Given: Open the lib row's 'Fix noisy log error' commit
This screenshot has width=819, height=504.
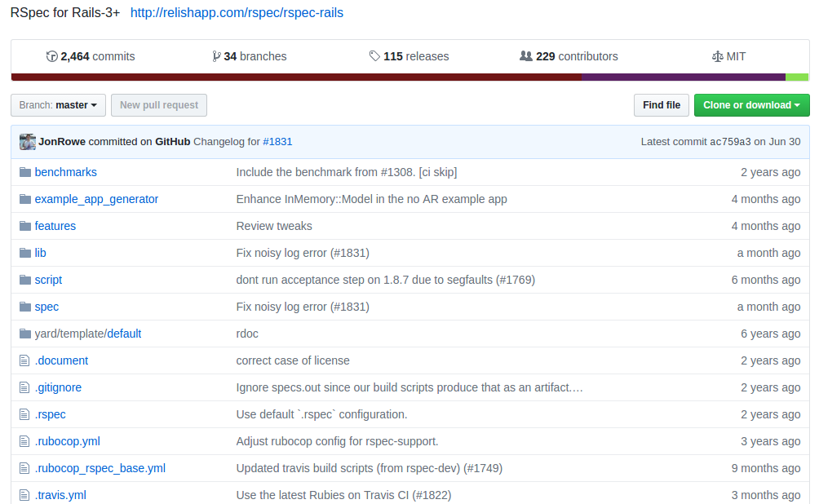Looking at the screenshot, I should point(303,253).
